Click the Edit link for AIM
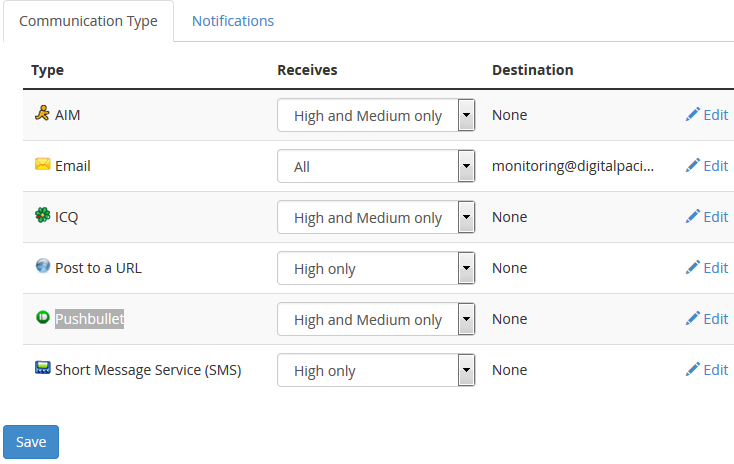Image resolution: width=734 pixels, height=464 pixels. (x=716, y=115)
